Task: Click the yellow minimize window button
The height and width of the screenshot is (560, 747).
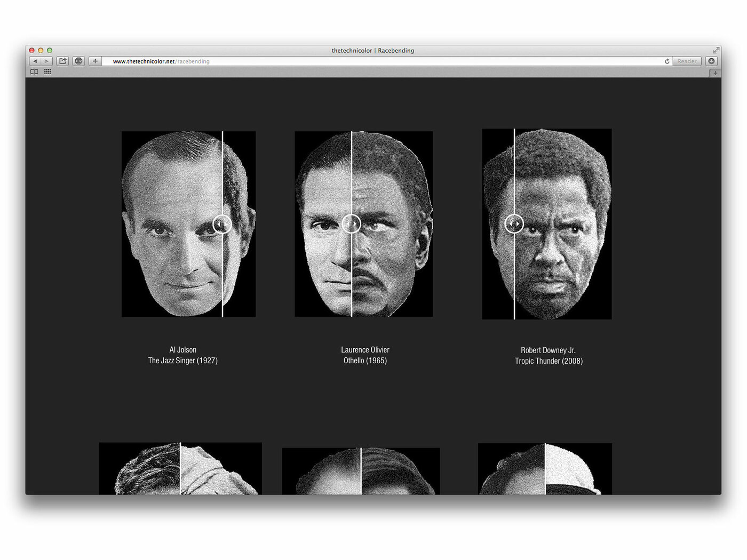Action: point(41,51)
